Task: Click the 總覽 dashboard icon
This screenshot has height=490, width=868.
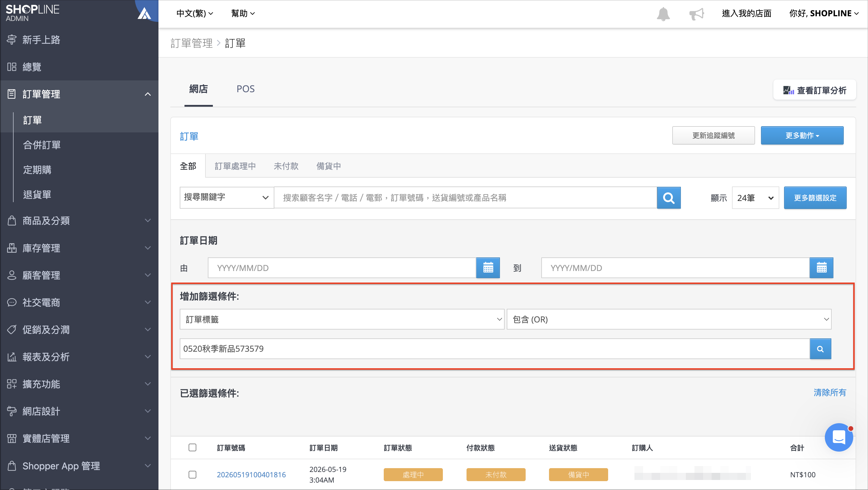Action: [12, 67]
